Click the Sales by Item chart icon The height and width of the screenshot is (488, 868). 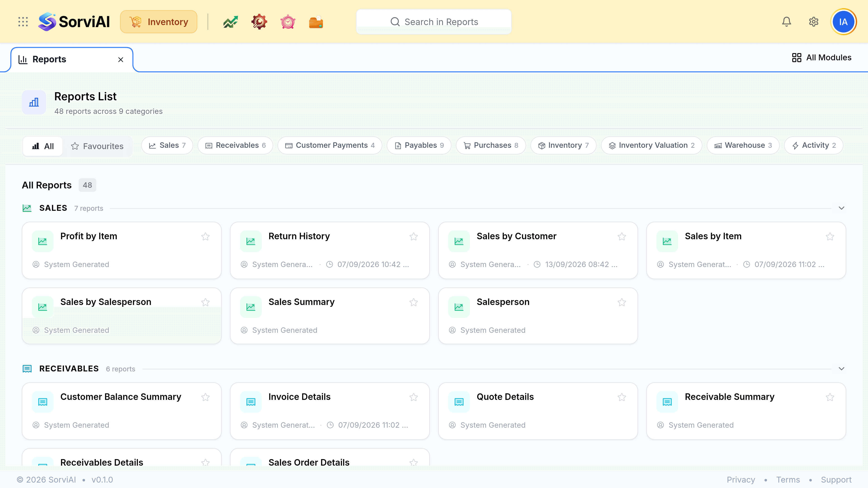point(667,241)
